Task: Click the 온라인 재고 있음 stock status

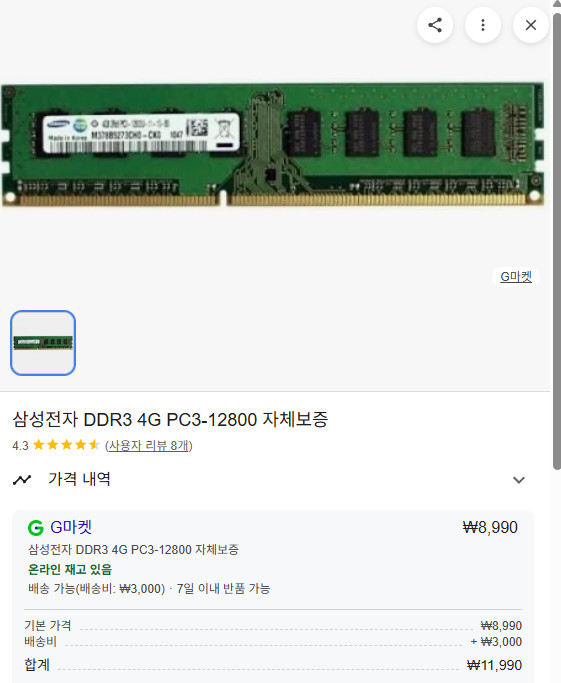Action: click(70, 569)
